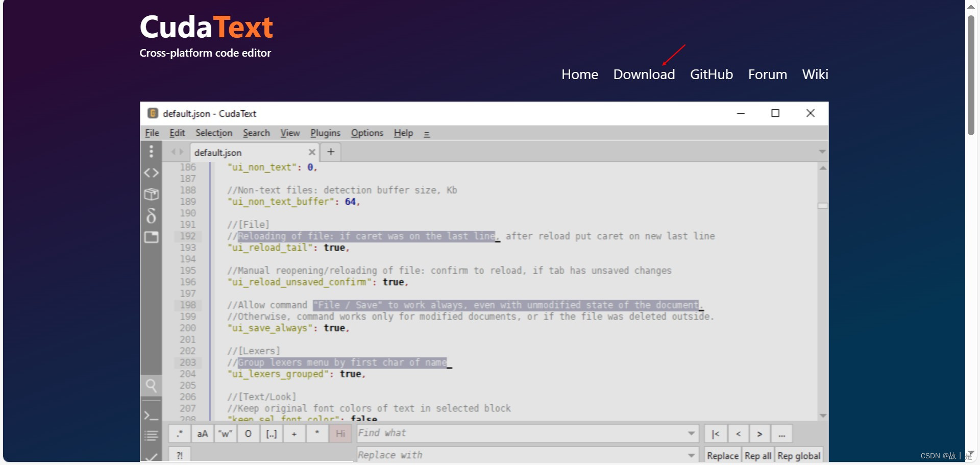980x465 pixels.
Task: Click the Replace button
Action: click(723, 455)
